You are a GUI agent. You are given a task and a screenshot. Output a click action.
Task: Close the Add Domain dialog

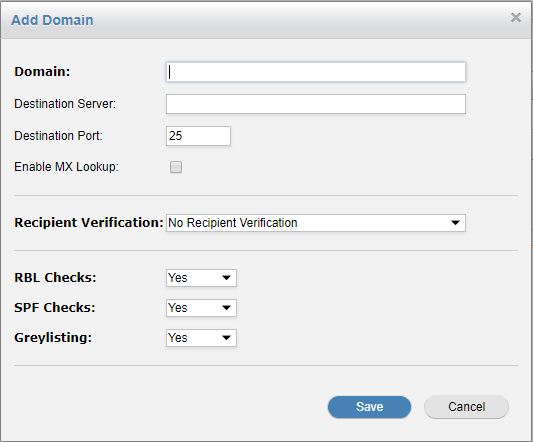[516, 17]
